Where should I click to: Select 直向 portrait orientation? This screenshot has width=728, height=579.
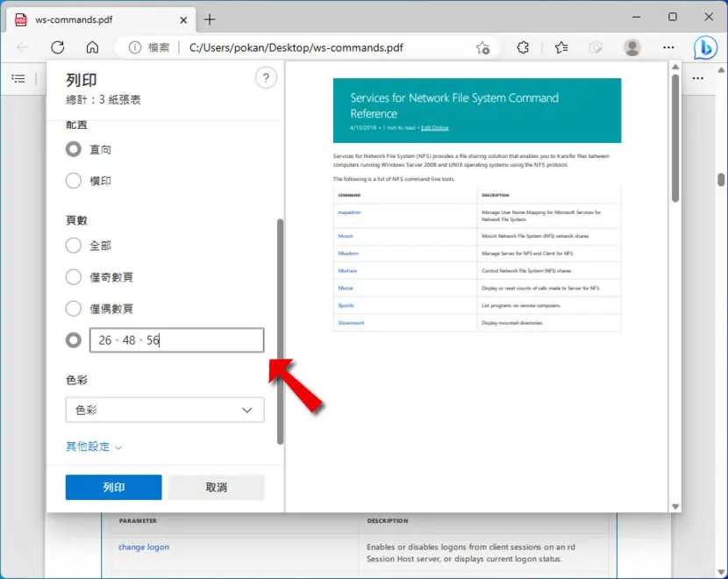[x=74, y=149]
